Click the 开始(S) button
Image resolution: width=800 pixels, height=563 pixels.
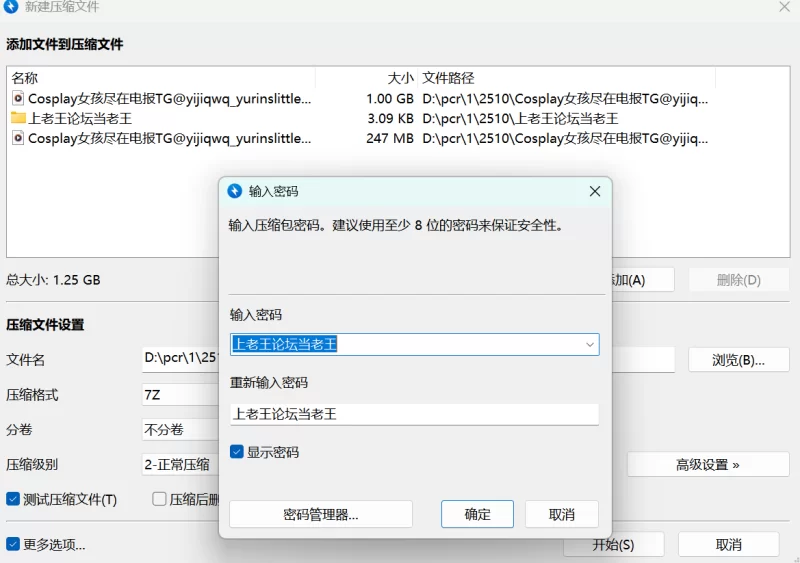[x=614, y=545]
